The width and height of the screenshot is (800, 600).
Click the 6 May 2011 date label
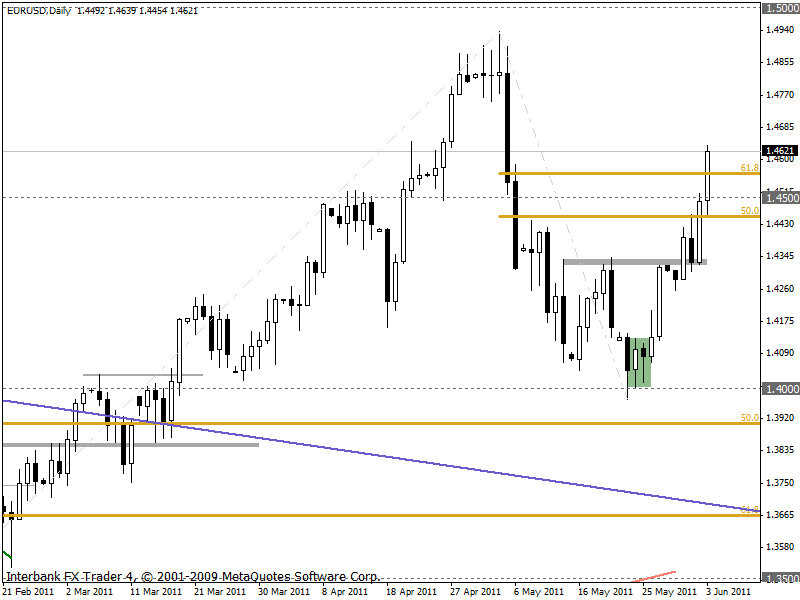click(x=538, y=592)
